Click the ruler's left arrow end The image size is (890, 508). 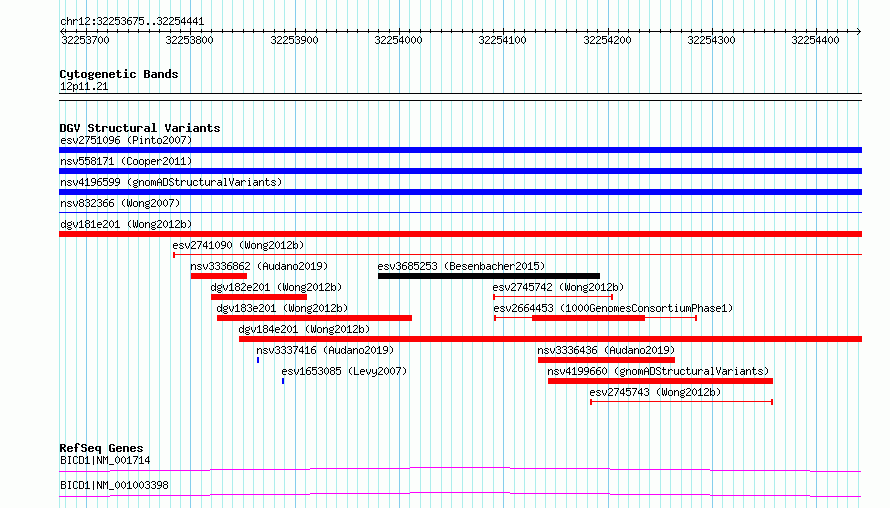[x=62, y=31]
